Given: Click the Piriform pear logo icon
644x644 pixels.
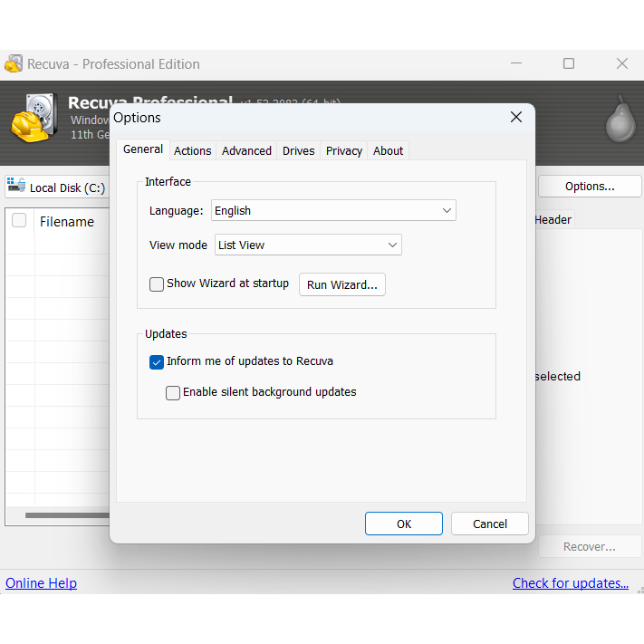Looking at the screenshot, I should 620,119.
